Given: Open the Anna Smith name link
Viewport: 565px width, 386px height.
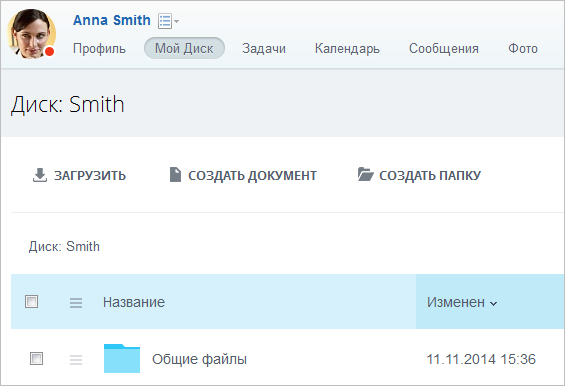Looking at the screenshot, I should click(112, 20).
